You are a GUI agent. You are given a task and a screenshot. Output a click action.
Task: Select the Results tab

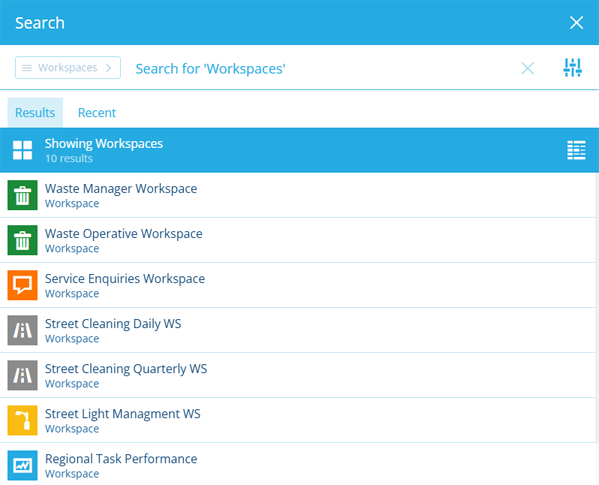tap(35, 113)
